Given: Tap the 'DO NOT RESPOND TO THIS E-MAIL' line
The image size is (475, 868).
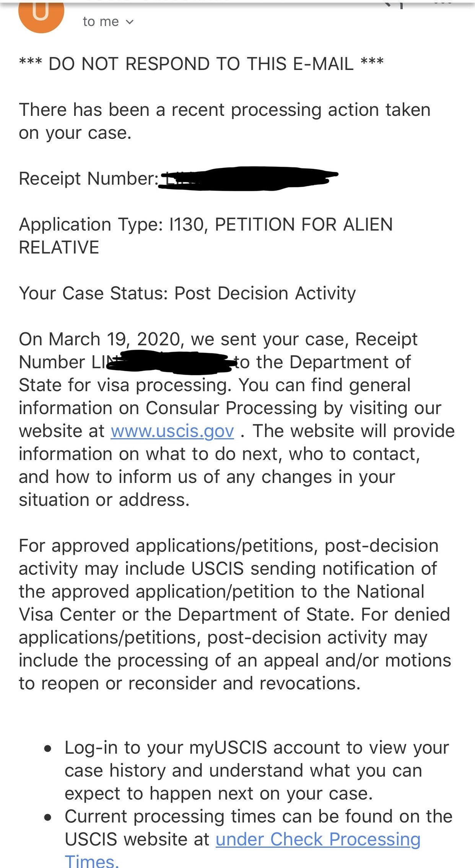Looking at the screenshot, I should 201,64.
